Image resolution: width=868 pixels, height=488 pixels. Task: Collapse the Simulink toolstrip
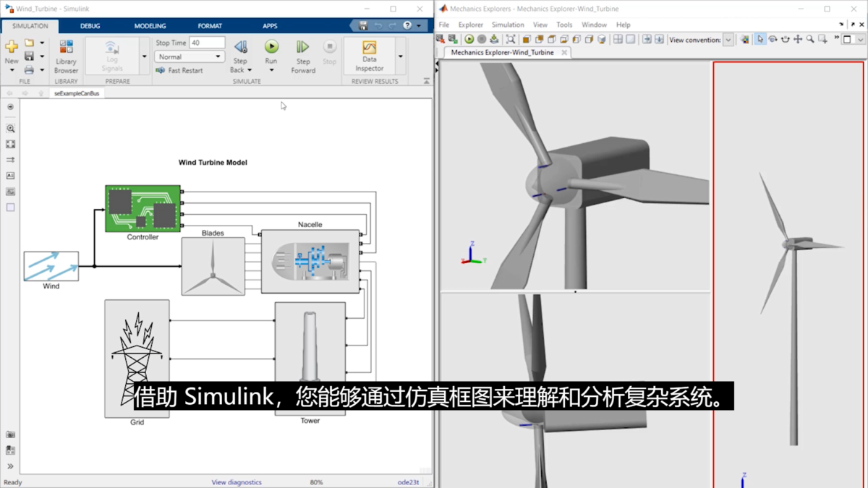pos(426,81)
